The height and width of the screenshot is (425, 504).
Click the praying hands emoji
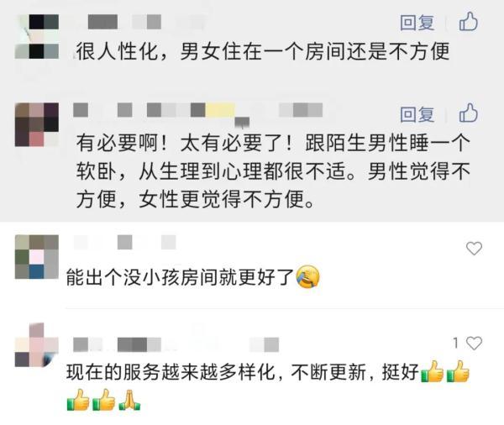(130, 401)
